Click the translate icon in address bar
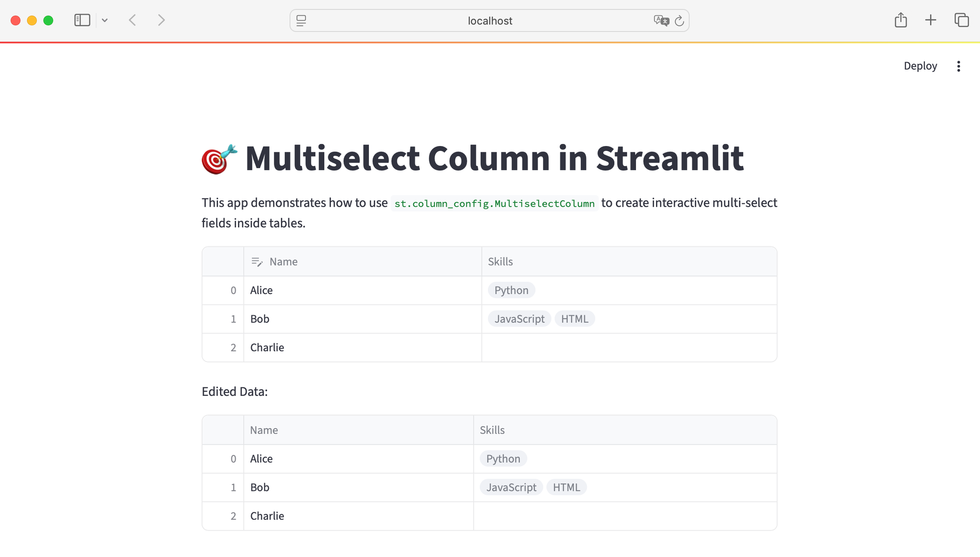 [x=661, y=21]
